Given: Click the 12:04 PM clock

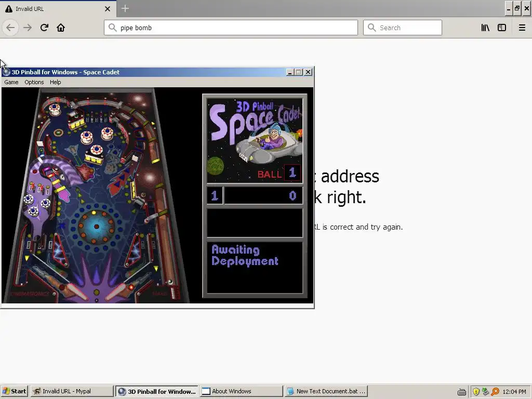Looking at the screenshot, I should [514, 392].
